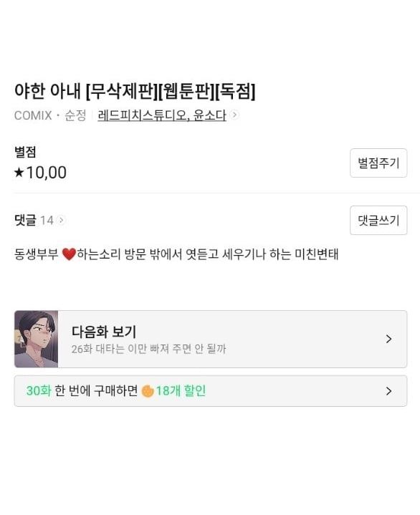Click the chevron icon after author names
Image resolution: width=420 pixels, height=515 pixels.
(x=234, y=115)
